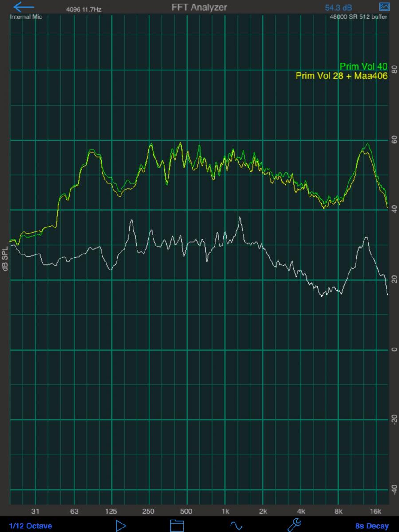Tap the -40 dB scale label

click(394, 489)
